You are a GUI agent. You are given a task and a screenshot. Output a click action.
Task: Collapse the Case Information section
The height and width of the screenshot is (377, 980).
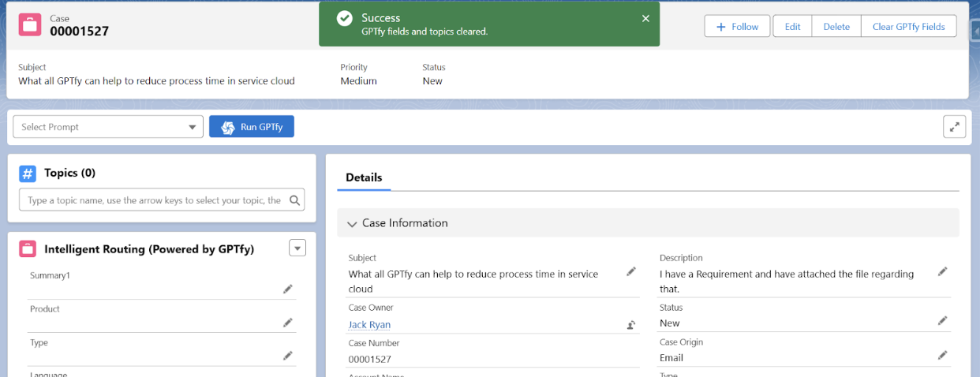(352, 224)
